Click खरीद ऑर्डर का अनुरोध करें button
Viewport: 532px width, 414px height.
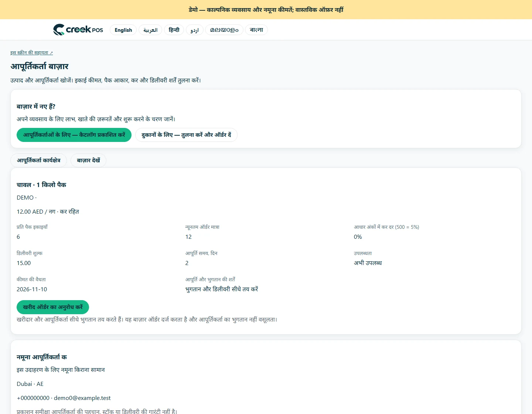pos(53,307)
